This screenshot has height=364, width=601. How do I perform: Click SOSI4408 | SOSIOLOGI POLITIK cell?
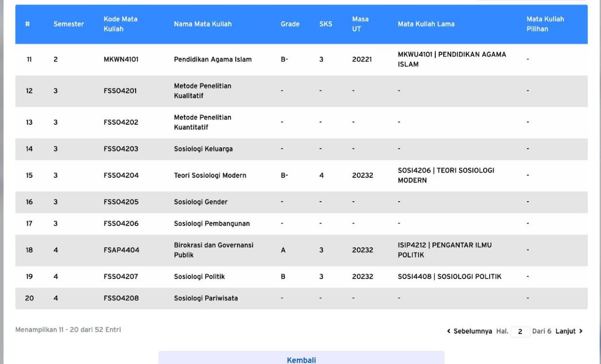pyautogui.click(x=450, y=277)
